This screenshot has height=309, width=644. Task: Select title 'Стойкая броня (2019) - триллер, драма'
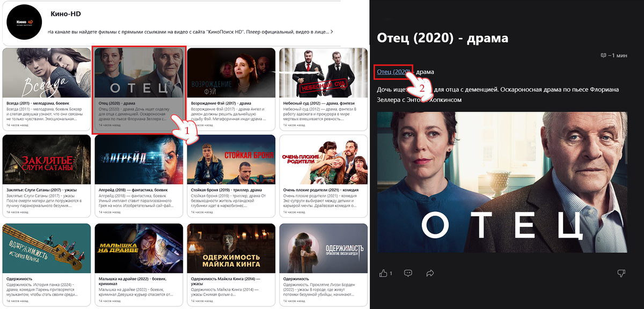click(228, 190)
